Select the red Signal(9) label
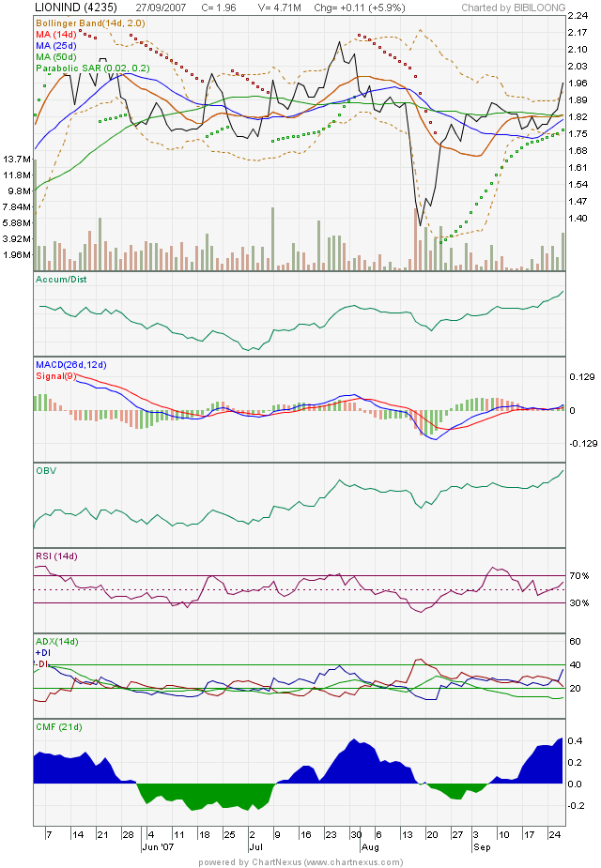601x868 pixels. point(56,376)
